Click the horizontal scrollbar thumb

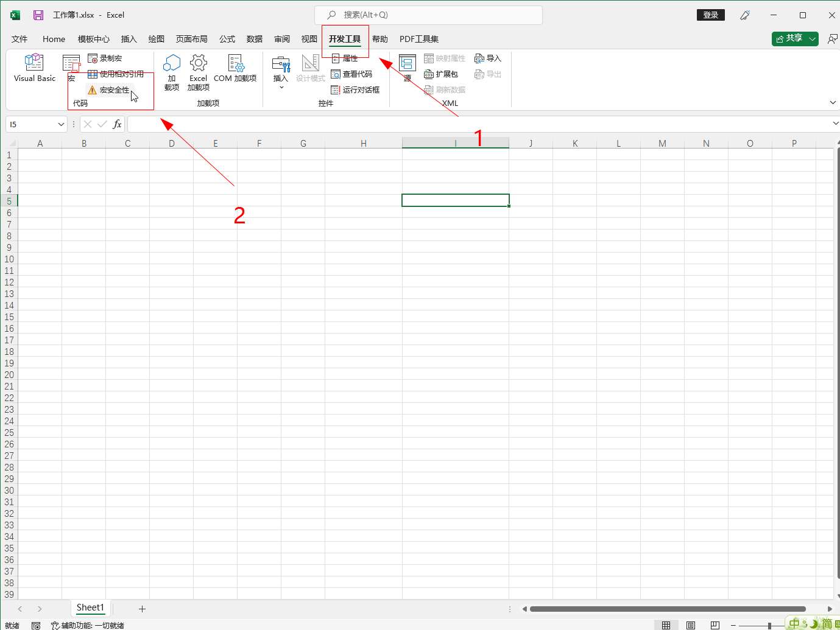pyautogui.click(x=668, y=609)
